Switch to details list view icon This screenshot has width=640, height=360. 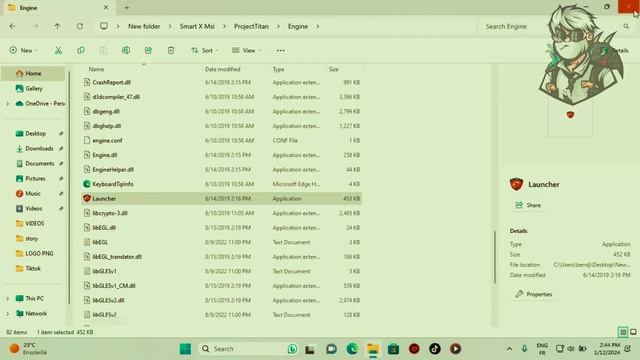623,332
